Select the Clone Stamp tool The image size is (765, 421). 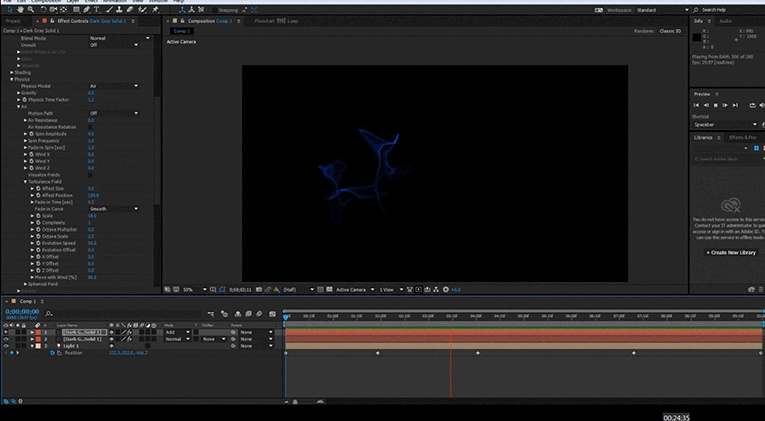119,10
